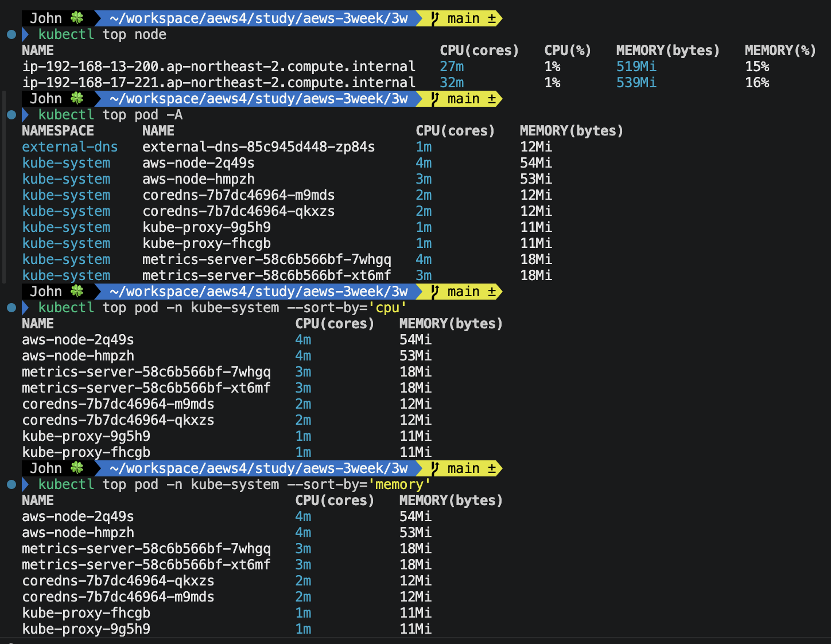The image size is (831, 644).
Task: Click the blue marker dot beside the sort-by='cpu' command
Action: coord(11,308)
